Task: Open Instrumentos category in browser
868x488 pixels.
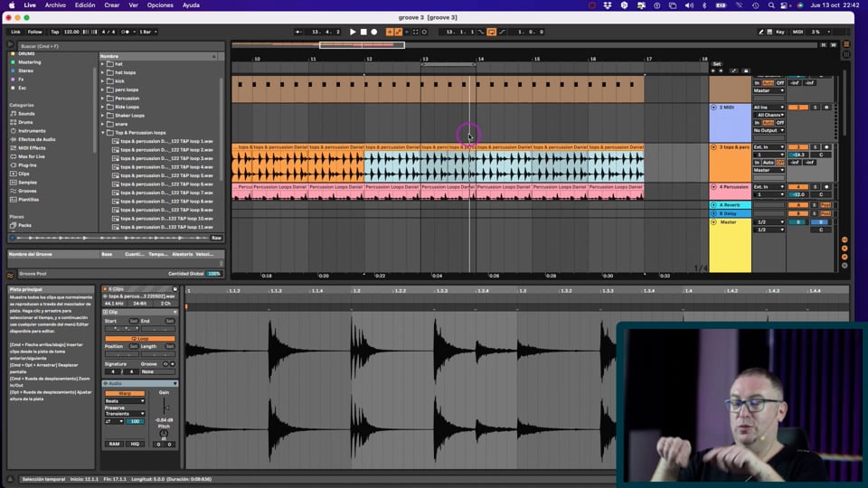Action: (32, 131)
